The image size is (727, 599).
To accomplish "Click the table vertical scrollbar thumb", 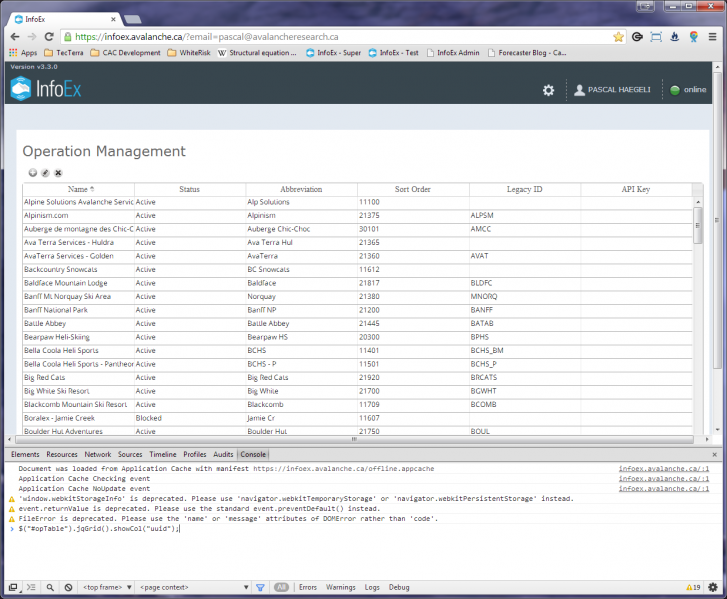I will coord(698,225).
